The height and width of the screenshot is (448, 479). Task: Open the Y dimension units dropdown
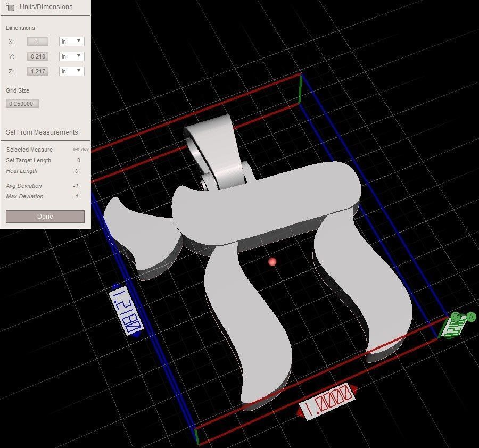72,56
